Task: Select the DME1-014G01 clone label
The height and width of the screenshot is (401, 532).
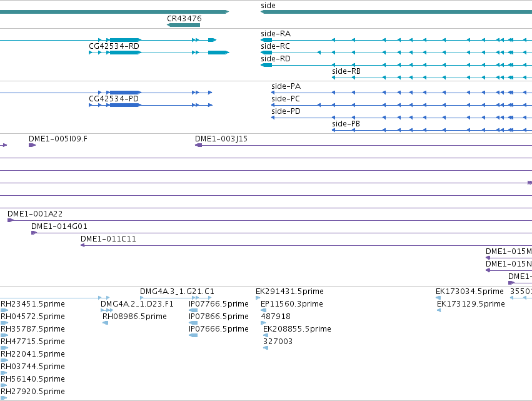Action: pyautogui.click(x=59, y=226)
